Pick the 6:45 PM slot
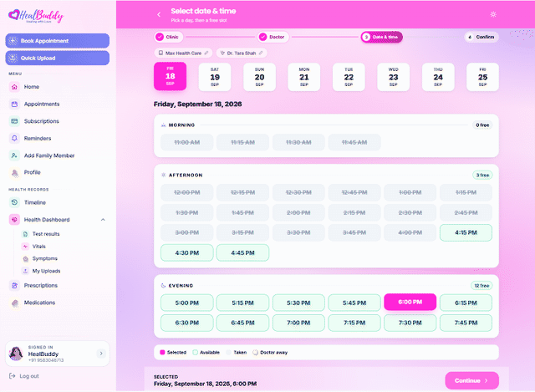This screenshot has width=535, height=392. 242,323
